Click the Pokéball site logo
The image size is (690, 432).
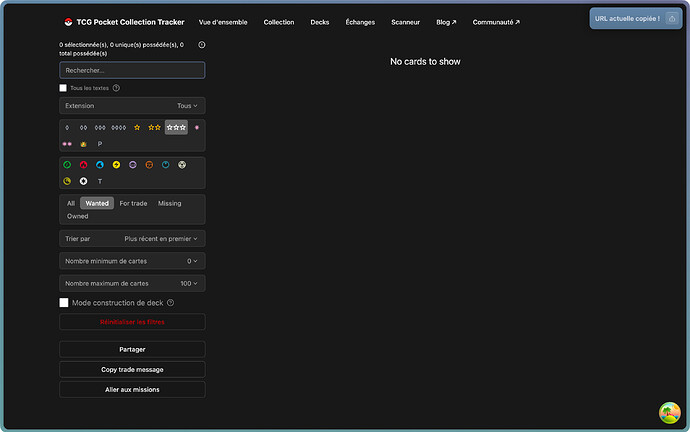click(68, 22)
